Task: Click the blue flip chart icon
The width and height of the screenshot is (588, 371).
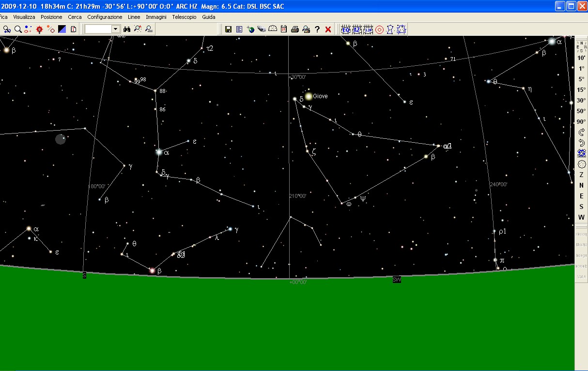Action: (581, 154)
